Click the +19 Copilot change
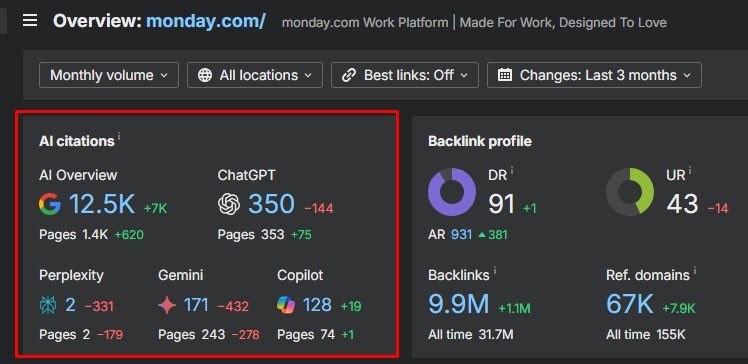This screenshot has width=748, height=364. pos(351,306)
